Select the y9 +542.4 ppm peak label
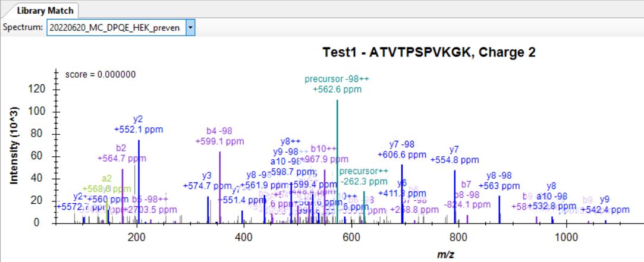644x262 pixels. pyautogui.click(x=605, y=204)
